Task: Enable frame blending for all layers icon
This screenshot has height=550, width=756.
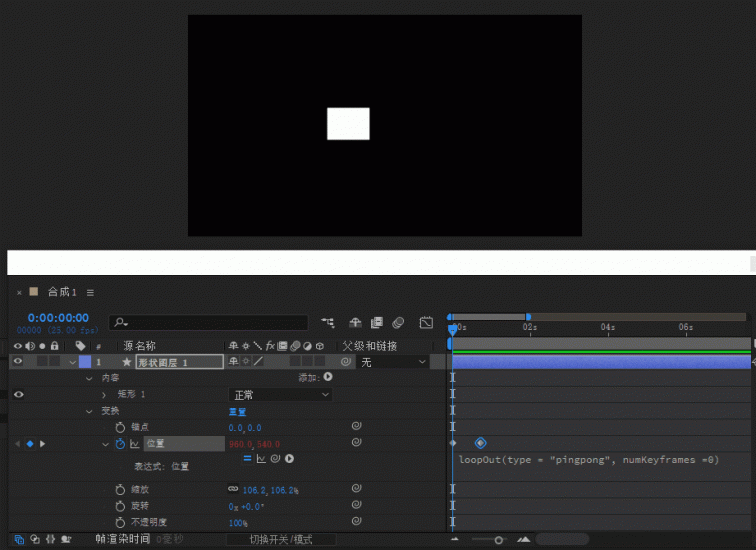Action: point(377,322)
